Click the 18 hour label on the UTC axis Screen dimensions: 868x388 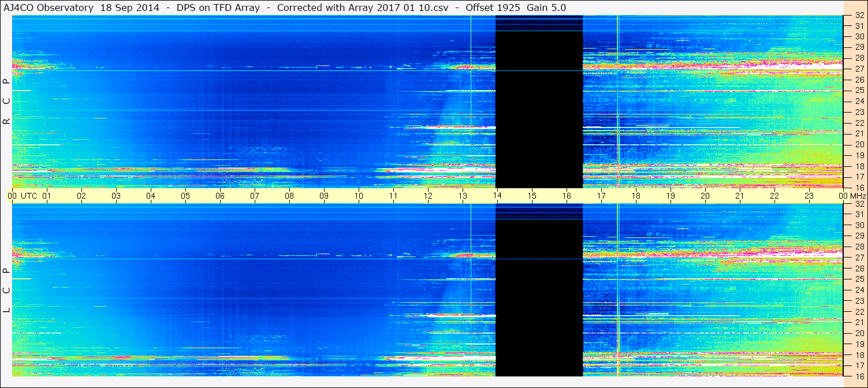[636, 196]
